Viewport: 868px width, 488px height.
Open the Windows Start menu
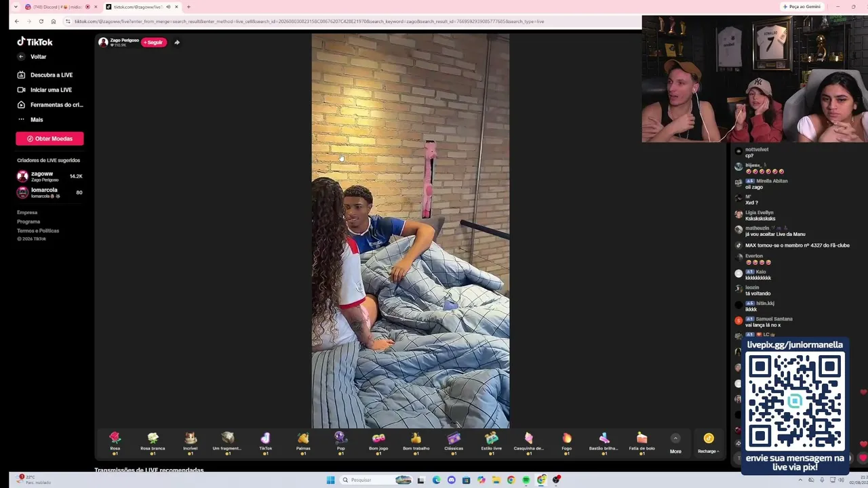330,480
